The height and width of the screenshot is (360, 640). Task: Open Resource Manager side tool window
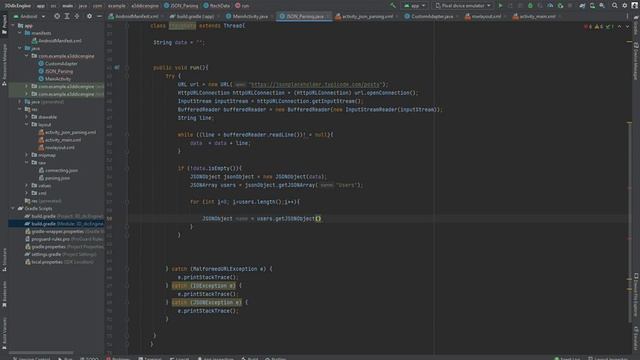(4, 64)
